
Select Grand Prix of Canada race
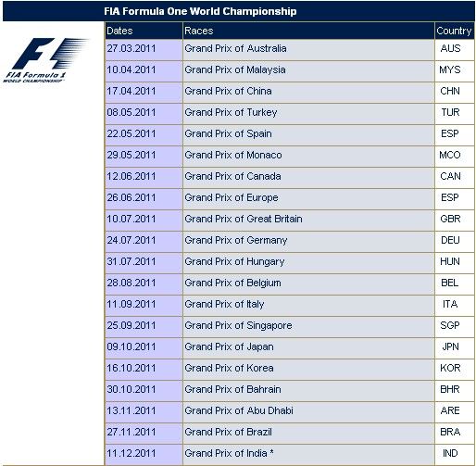pos(232,176)
